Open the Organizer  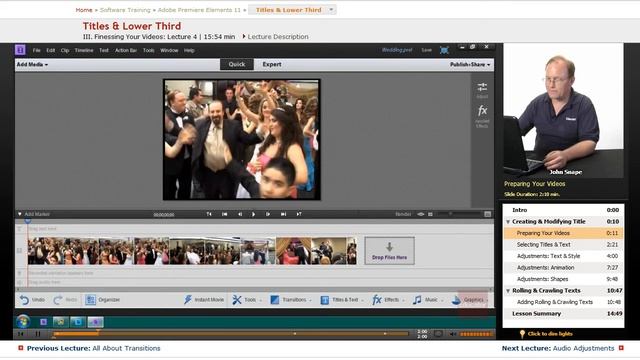click(102, 300)
